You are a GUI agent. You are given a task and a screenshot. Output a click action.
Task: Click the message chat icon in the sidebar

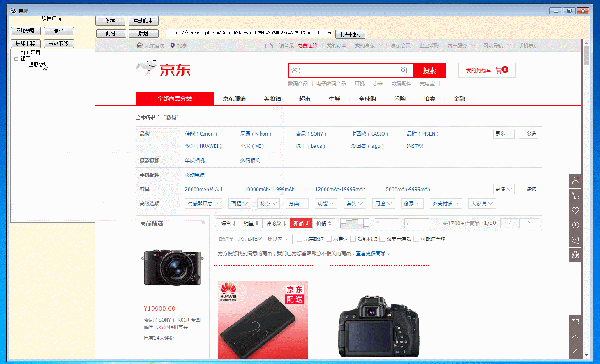(575, 240)
